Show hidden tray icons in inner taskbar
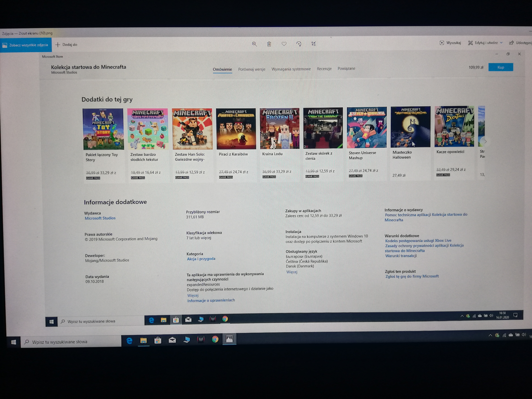Screen dimensions: 532x399 pos(462,316)
